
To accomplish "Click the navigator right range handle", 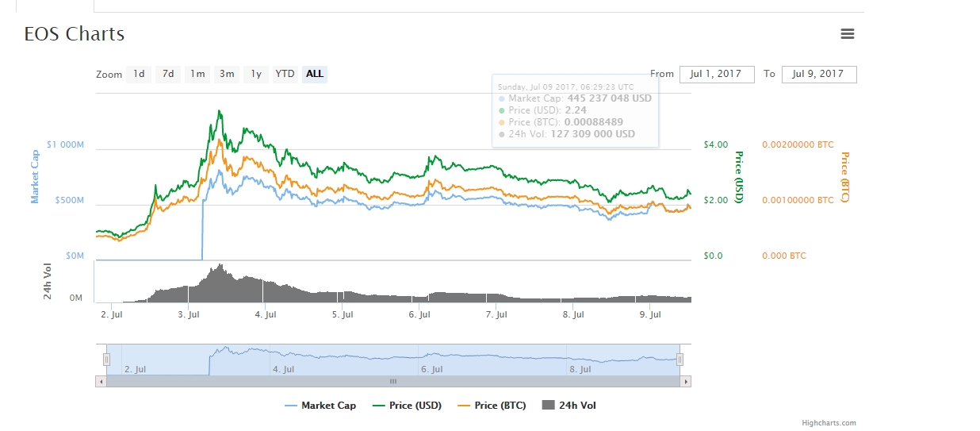I will 679,360.
